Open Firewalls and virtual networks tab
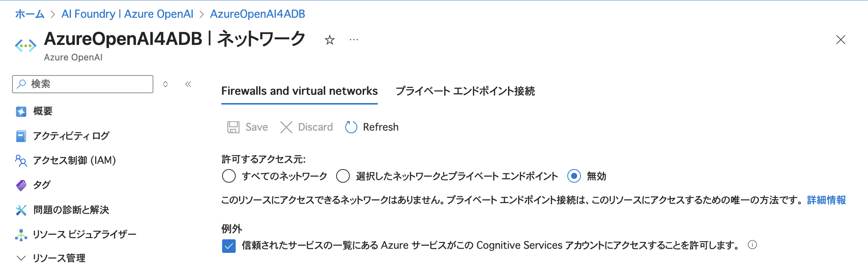The image size is (868, 271). click(300, 91)
